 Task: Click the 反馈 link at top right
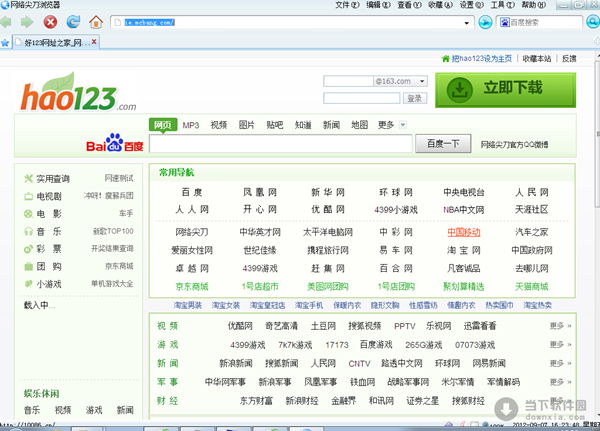(569, 59)
